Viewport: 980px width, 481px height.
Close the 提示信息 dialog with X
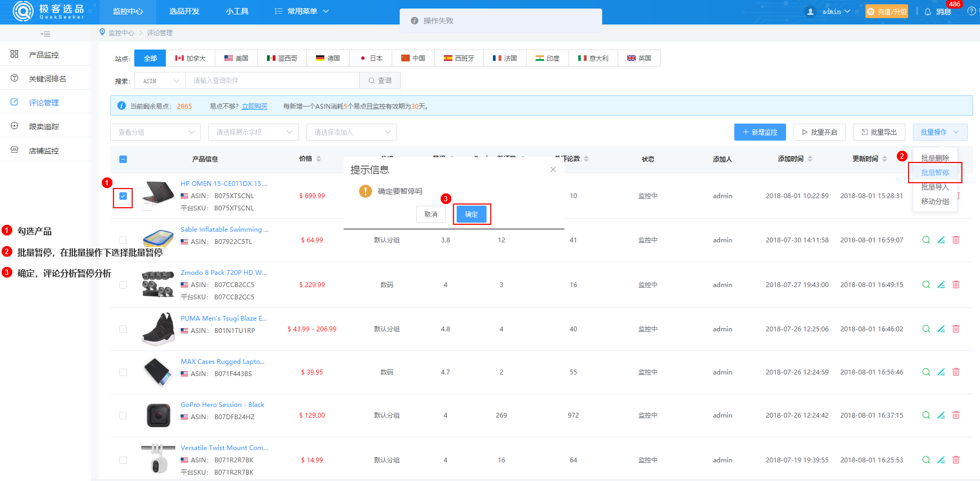click(x=553, y=169)
